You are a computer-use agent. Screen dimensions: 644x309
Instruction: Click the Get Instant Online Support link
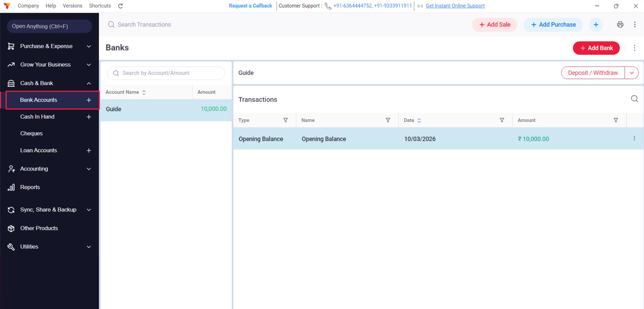455,6
